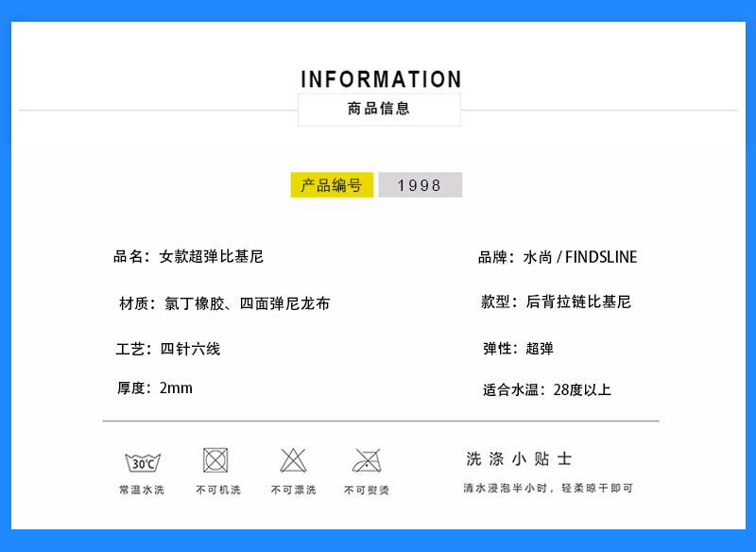Select the 不可机洗 label
756x552 pixels.
(218, 490)
